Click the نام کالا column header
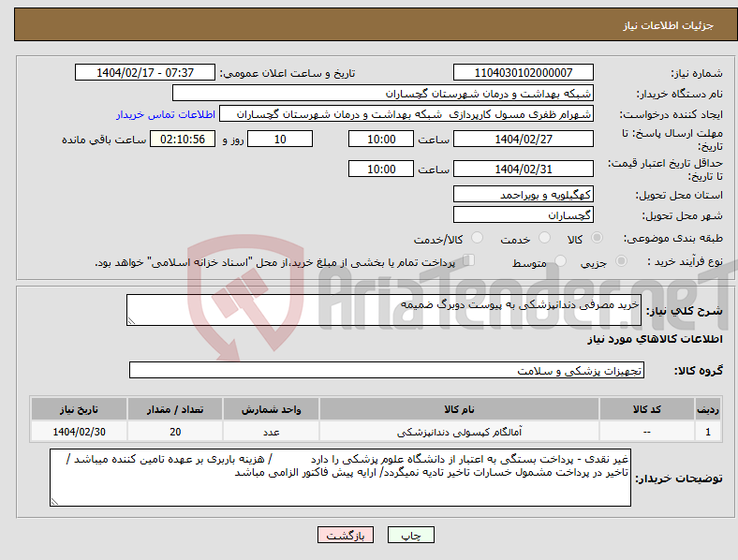 coord(459,409)
